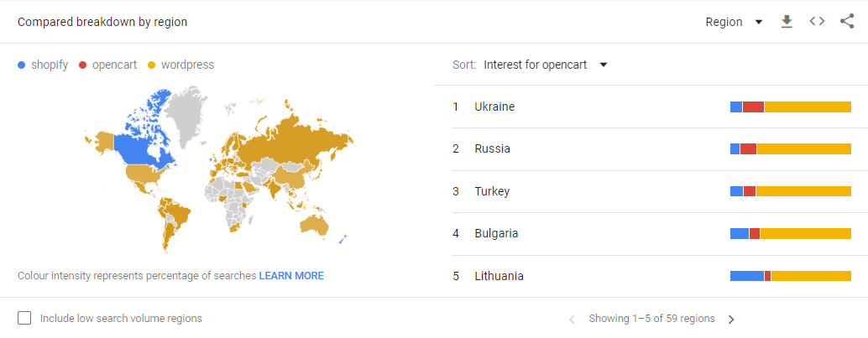Go to previous page of regions
The width and height of the screenshot is (868, 338).
point(572,320)
